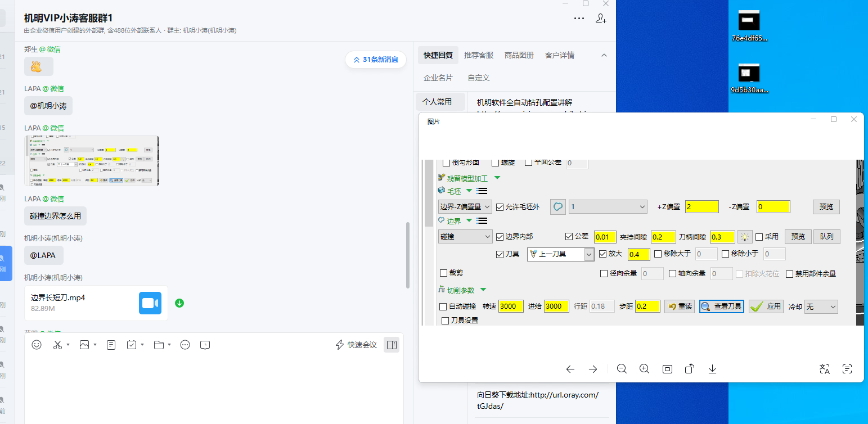Click the circled ellipsis more-tools icon
The height and width of the screenshot is (424, 868).
[x=185, y=345]
